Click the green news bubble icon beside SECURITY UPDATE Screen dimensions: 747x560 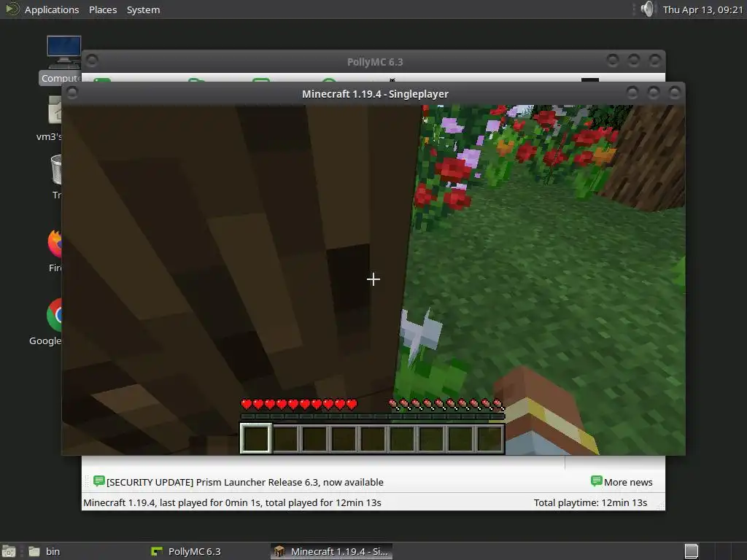pyautogui.click(x=99, y=481)
